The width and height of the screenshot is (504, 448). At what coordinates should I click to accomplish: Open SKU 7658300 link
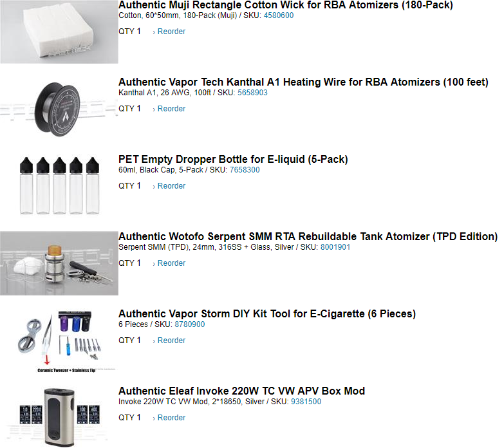(x=245, y=170)
